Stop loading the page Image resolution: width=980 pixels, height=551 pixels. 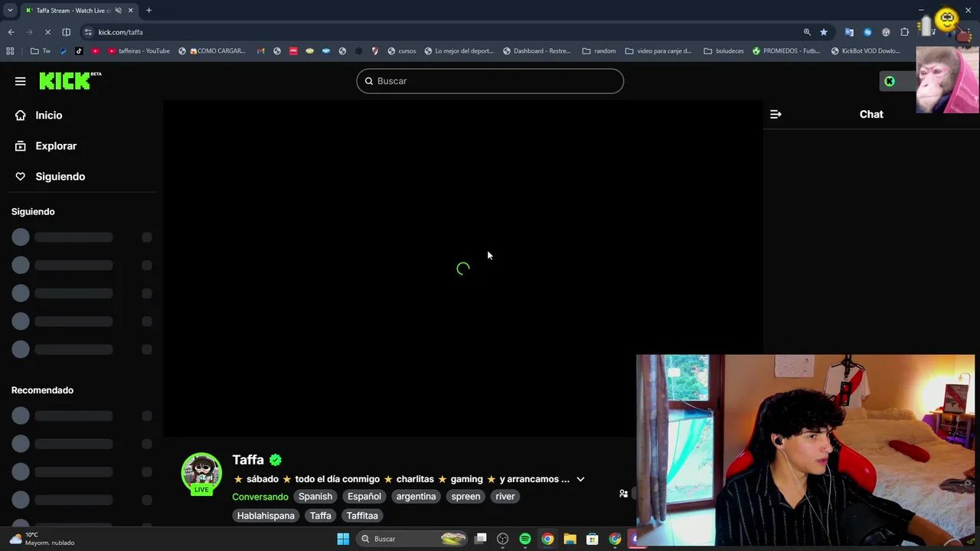pyautogui.click(x=47, y=32)
